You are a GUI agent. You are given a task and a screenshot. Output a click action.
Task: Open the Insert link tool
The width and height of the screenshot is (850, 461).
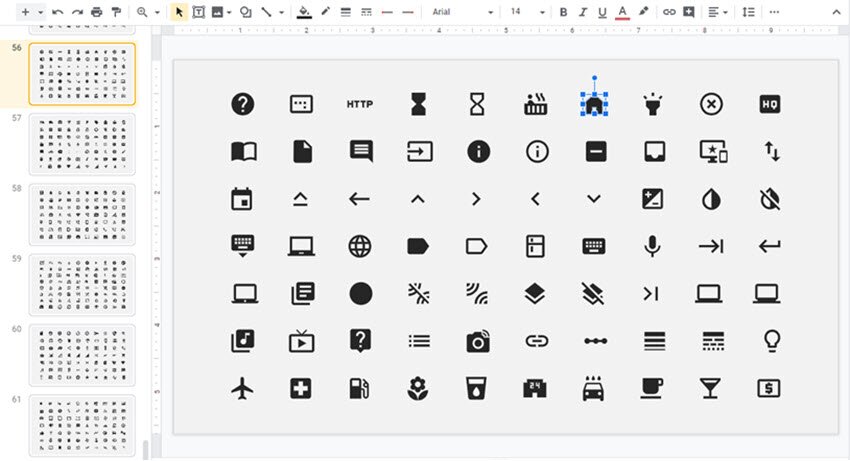click(669, 12)
